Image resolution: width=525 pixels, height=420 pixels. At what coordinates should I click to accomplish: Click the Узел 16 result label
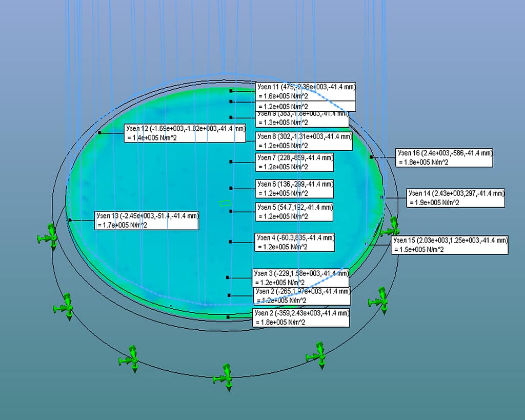[x=444, y=158]
